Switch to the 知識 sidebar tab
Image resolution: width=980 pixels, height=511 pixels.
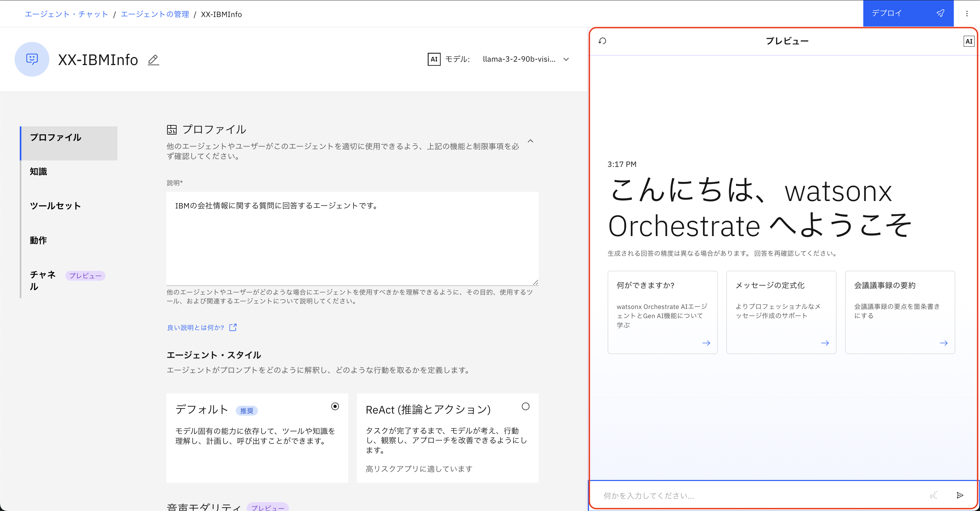point(38,171)
